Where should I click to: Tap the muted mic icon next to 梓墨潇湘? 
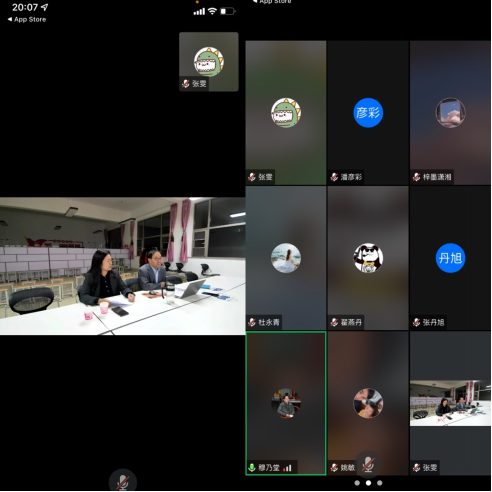point(417,177)
